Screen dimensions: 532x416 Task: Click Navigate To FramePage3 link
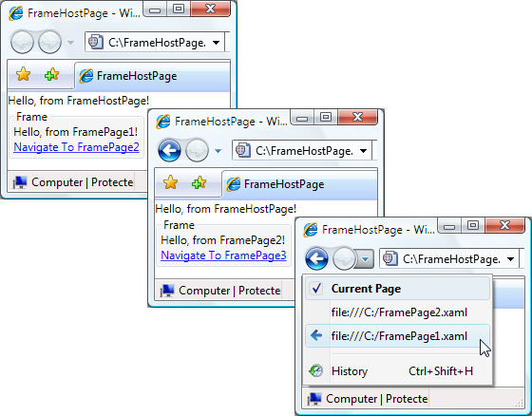(x=223, y=255)
